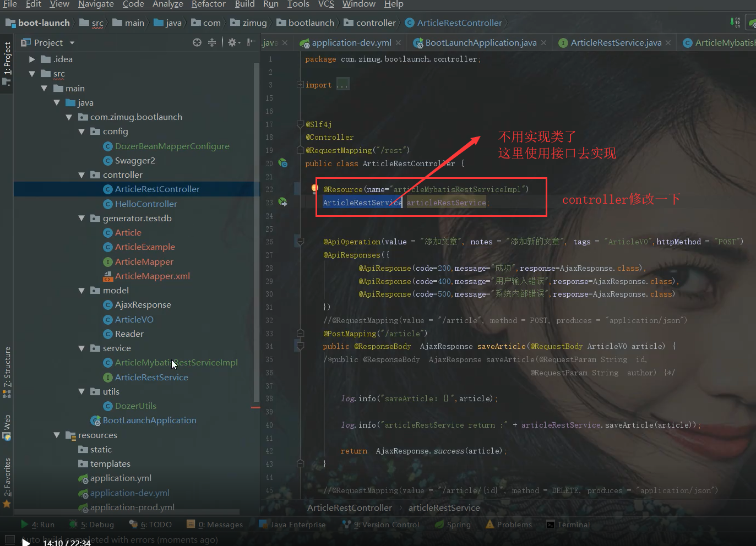Open the Refactor menu
Viewport: 756px width, 546px height.
208,4
